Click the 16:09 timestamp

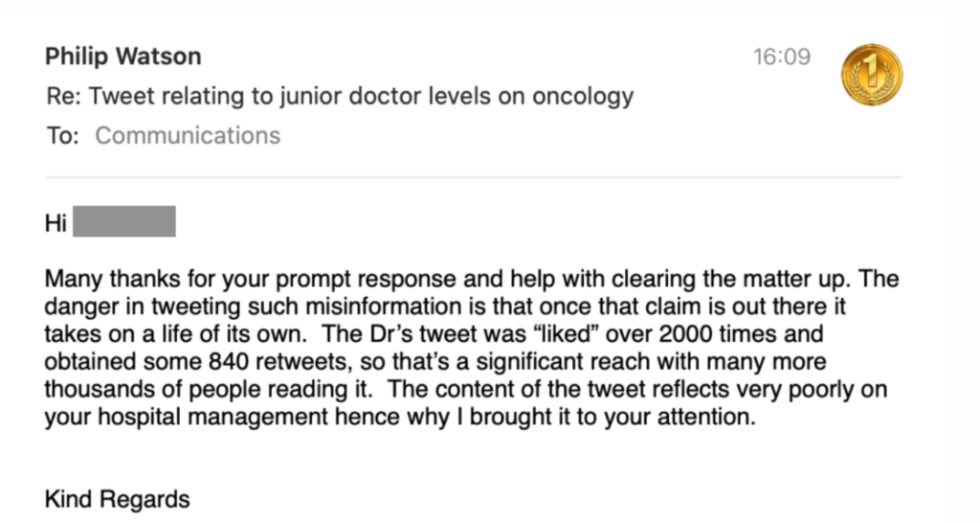(782, 57)
